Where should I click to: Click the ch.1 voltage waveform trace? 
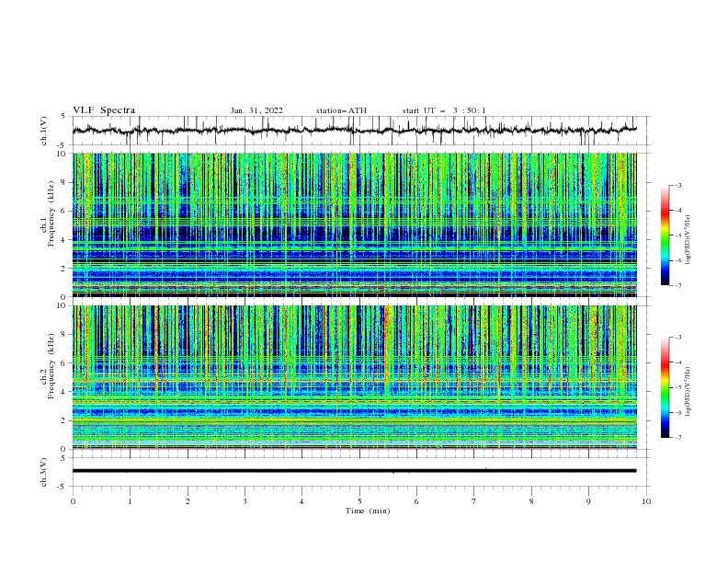click(x=354, y=131)
